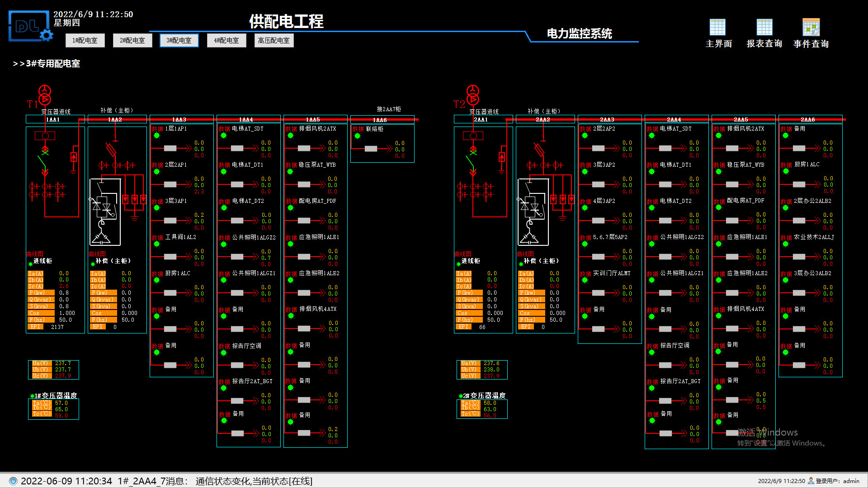Image resolution: width=868 pixels, height=488 pixels.
Task: Open the 主界面 main screen icon
Action: click(x=717, y=28)
